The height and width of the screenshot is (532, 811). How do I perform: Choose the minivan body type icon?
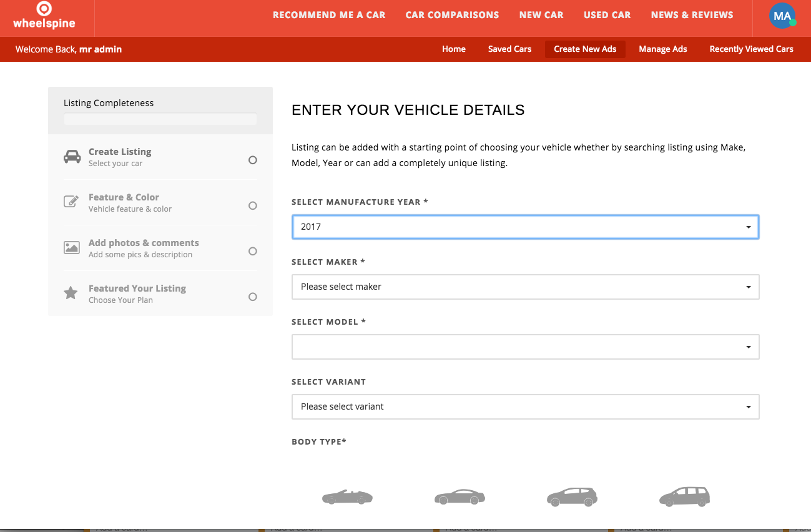(x=684, y=497)
